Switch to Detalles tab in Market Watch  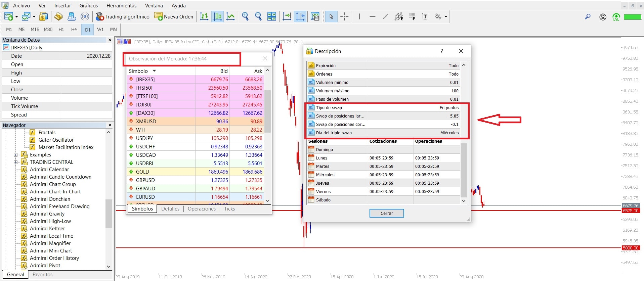coord(170,209)
